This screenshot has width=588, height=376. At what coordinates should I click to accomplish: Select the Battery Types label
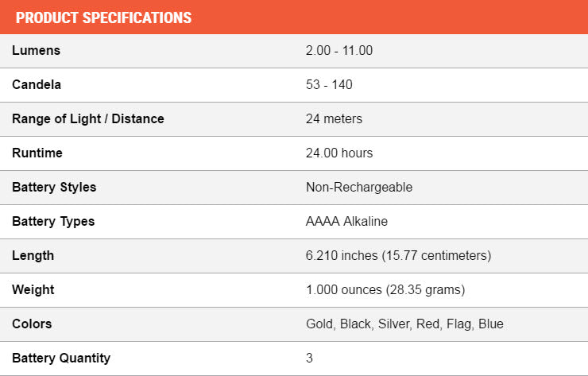point(53,222)
